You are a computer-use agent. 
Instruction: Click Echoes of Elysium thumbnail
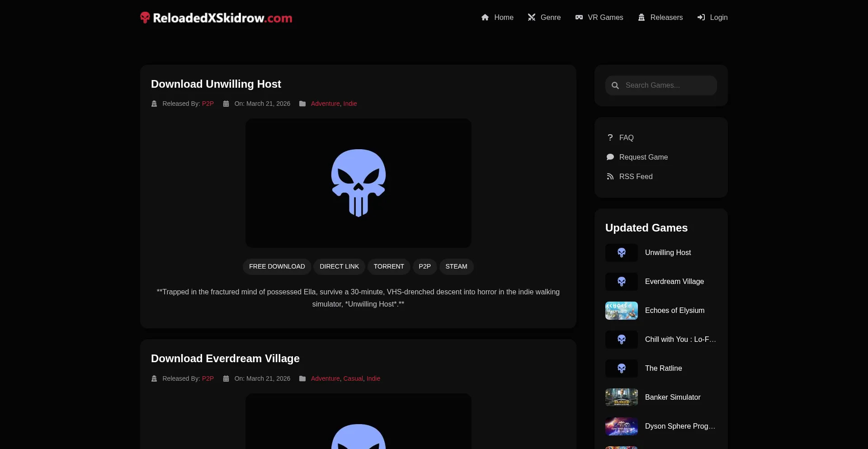click(622, 311)
